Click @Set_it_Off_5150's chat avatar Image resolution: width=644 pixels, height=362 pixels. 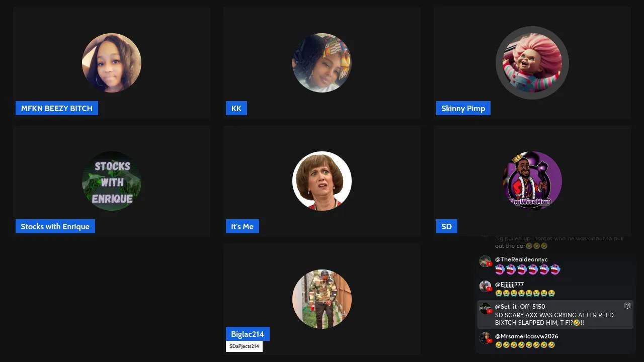click(x=485, y=308)
